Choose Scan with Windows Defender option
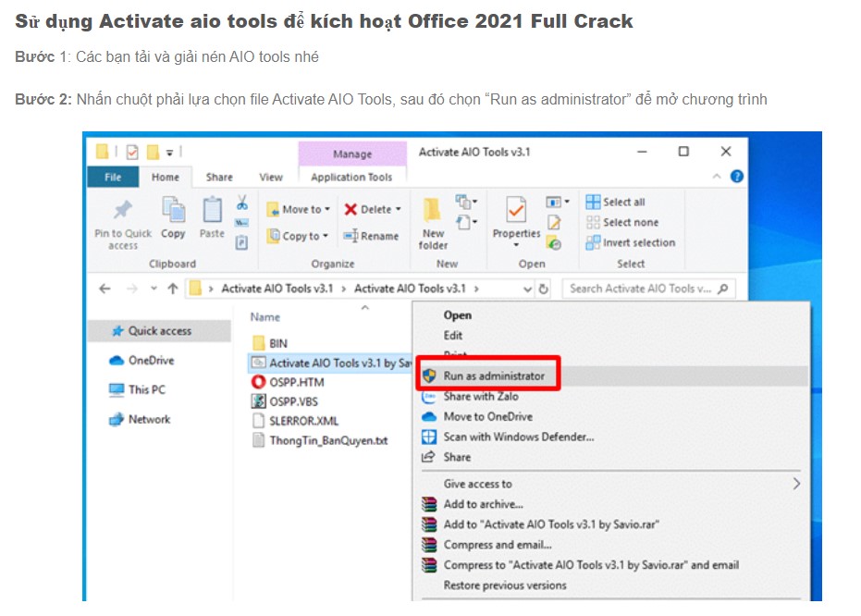 518,437
